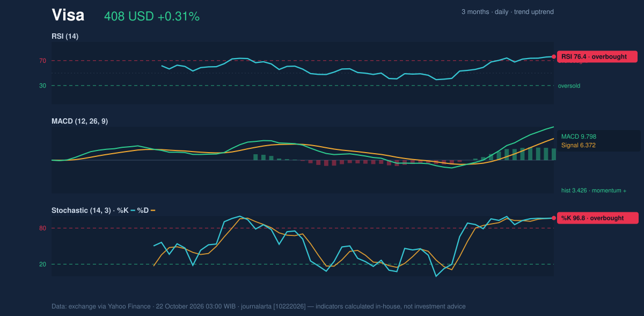Click the Stochastic 80 axis label
This screenshot has height=316, width=644.
(x=42, y=228)
